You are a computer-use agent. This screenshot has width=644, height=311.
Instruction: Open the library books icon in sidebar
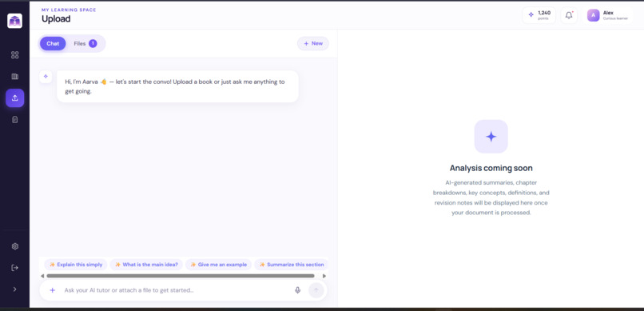(15, 77)
